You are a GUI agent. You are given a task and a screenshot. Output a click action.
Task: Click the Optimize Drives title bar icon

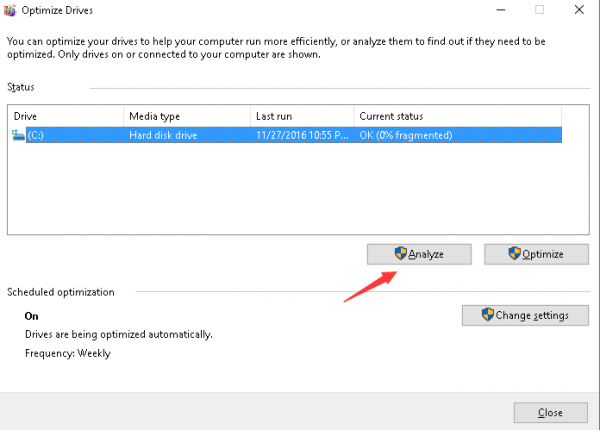11,10
